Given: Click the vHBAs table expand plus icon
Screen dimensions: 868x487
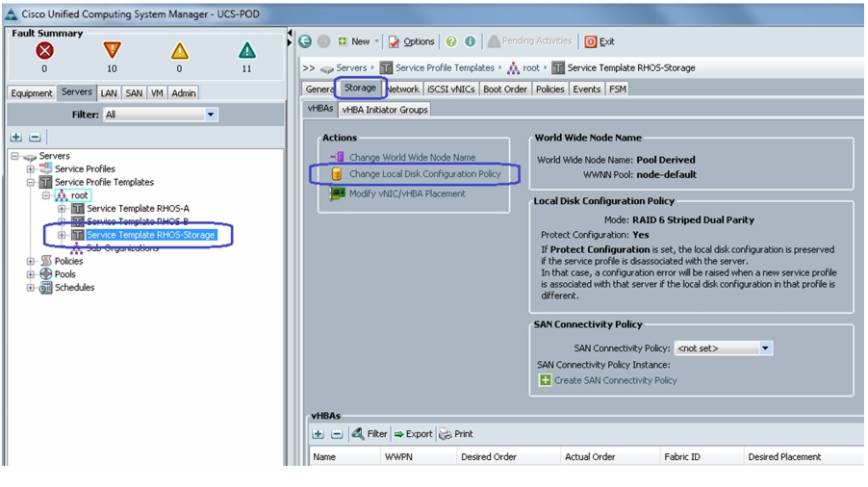Looking at the screenshot, I should (x=318, y=434).
